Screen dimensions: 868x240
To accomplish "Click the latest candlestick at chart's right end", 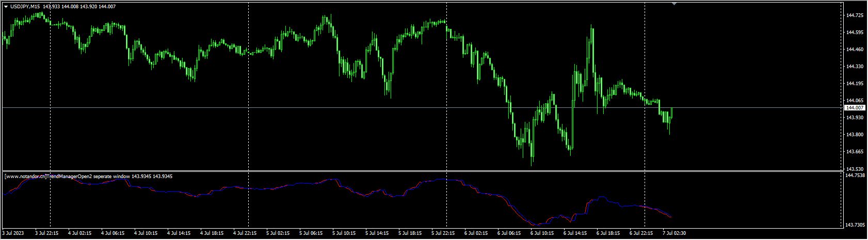I will tap(671, 113).
